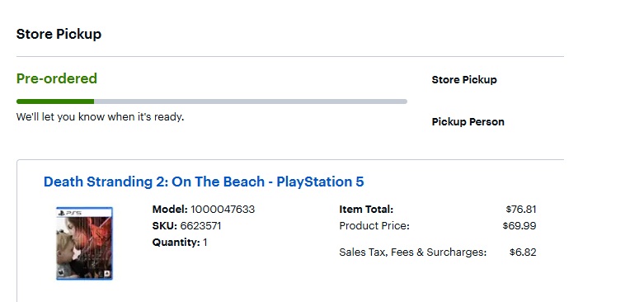Click the Pre-ordered status heading
The height and width of the screenshot is (302, 644).
coord(57,78)
